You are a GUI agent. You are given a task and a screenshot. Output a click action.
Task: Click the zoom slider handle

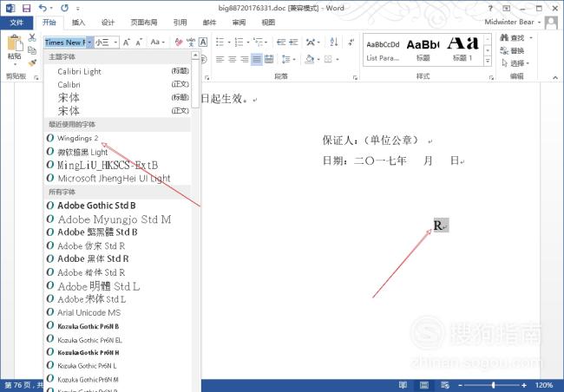click(x=494, y=385)
